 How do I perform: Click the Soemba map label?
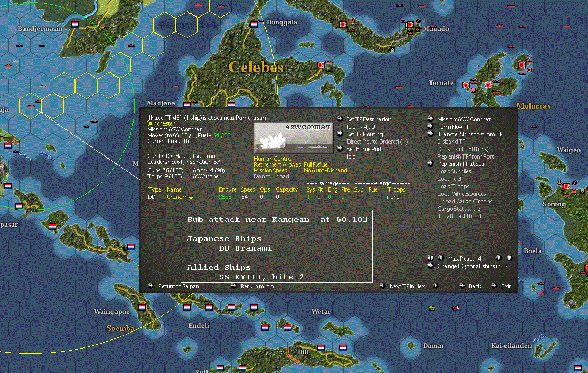(x=120, y=328)
